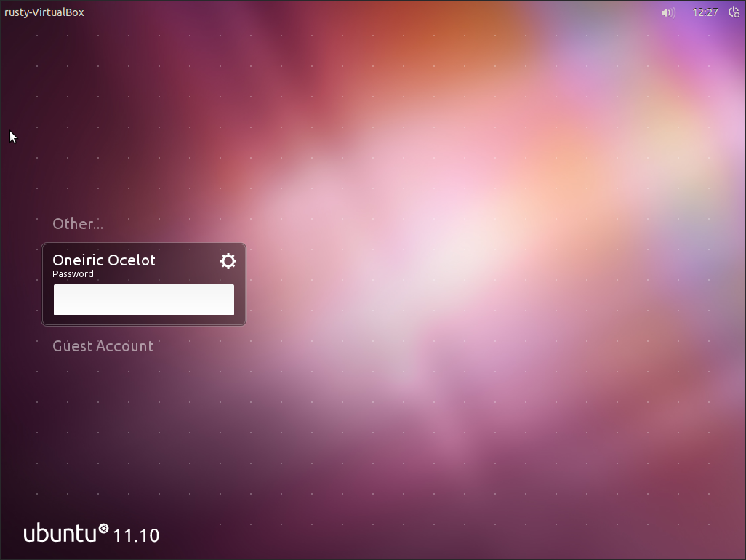Click the rusty-VirtualBox hostname label

coord(44,12)
